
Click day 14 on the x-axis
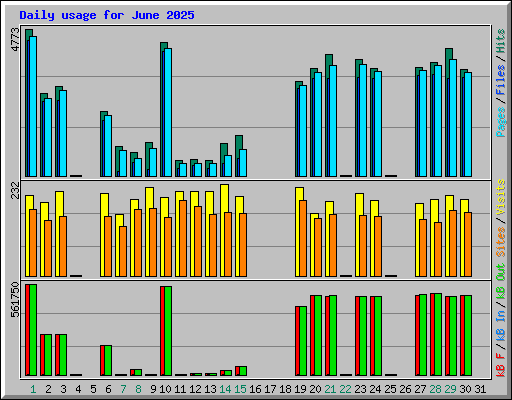[225, 389]
